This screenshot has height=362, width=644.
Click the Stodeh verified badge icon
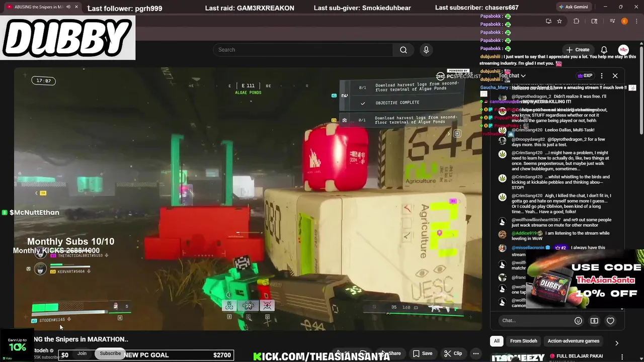point(52,350)
